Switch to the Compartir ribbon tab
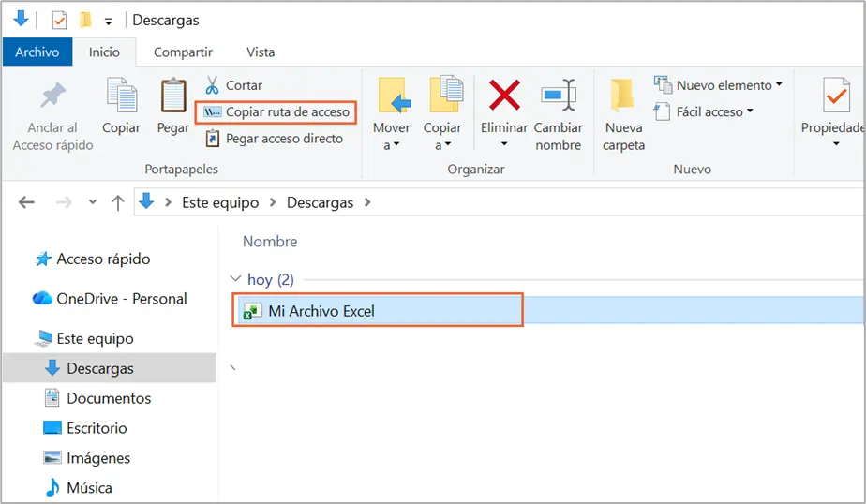The height and width of the screenshot is (504, 866). [x=183, y=52]
